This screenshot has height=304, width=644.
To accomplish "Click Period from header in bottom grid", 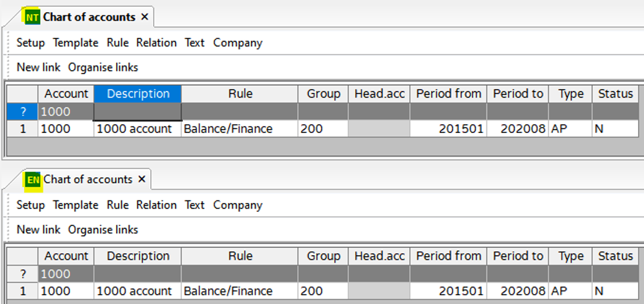I will [x=448, y=257].
